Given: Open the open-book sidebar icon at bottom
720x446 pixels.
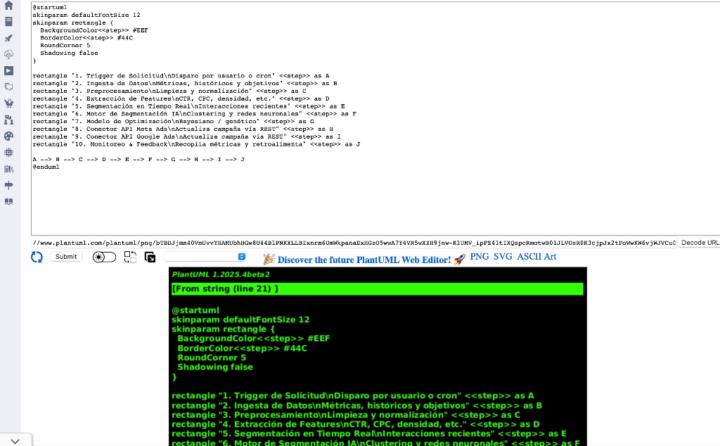Looking at the screenshot, I should (9, 201).
